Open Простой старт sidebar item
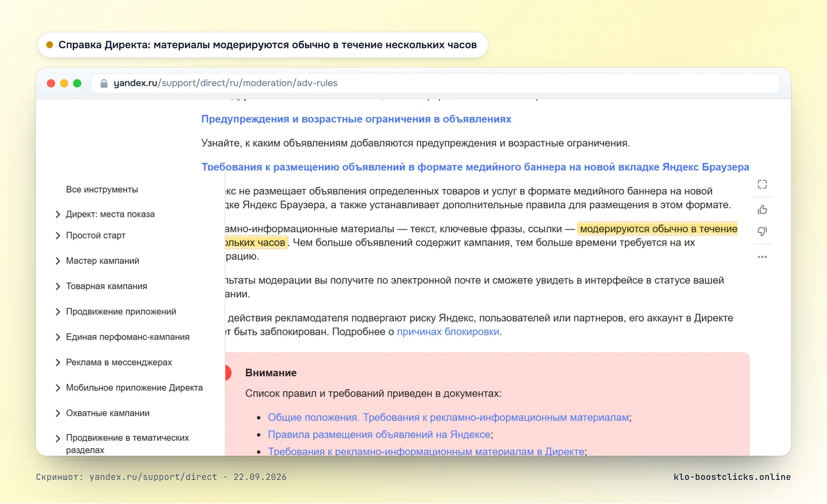Viewport: 827px width, 504px height. click(96, 235)
